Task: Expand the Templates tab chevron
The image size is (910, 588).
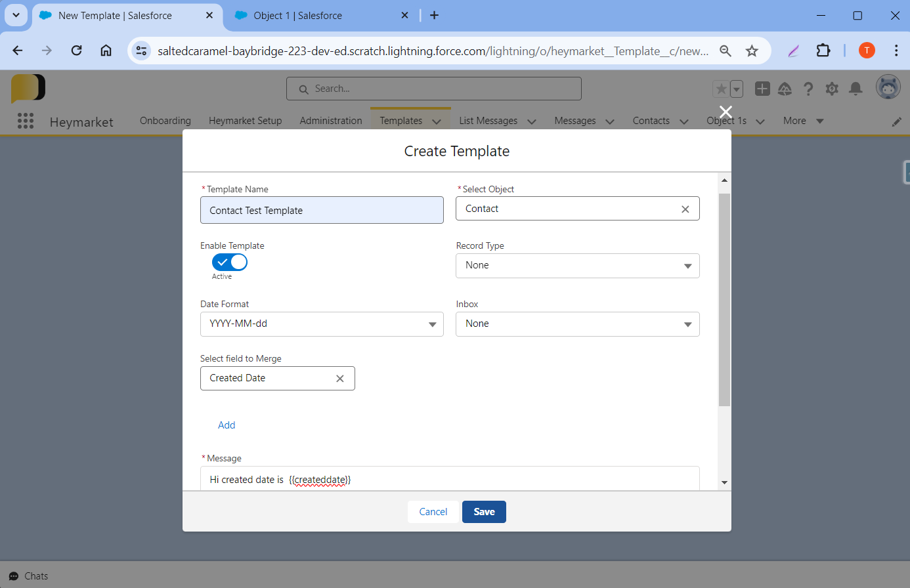Action: click(437, 121)
